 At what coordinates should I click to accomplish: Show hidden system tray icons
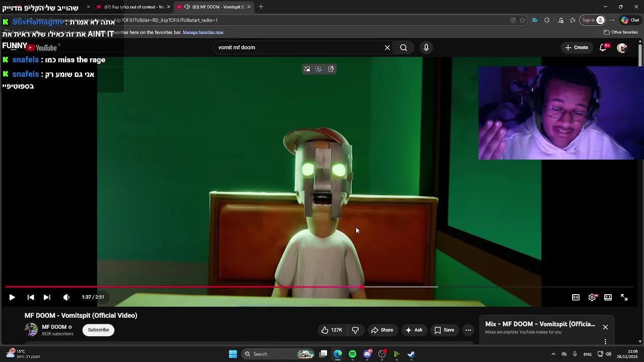pyautogui.click(x=553, y=354)
